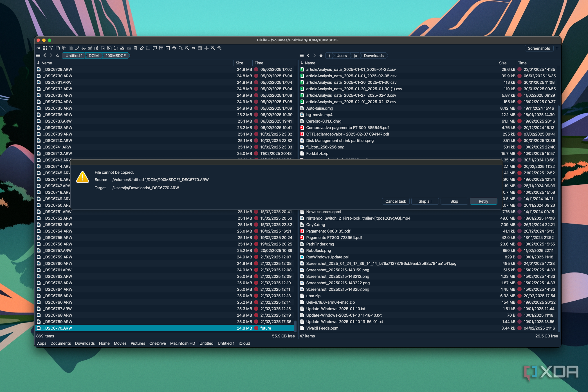Open the terminal icon in the toolbar
The image size is (588, 392).
168,48
